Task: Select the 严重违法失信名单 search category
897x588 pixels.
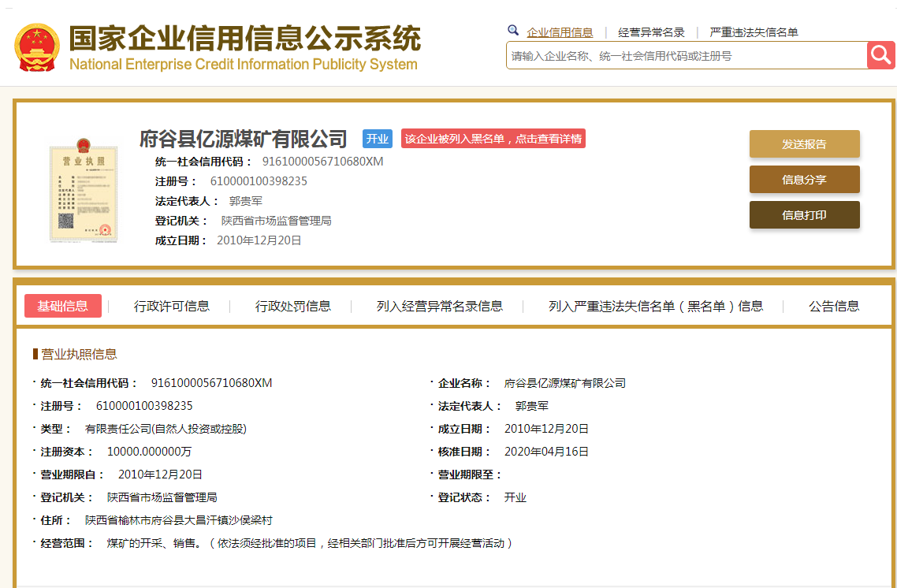Action: pos(754,32)
